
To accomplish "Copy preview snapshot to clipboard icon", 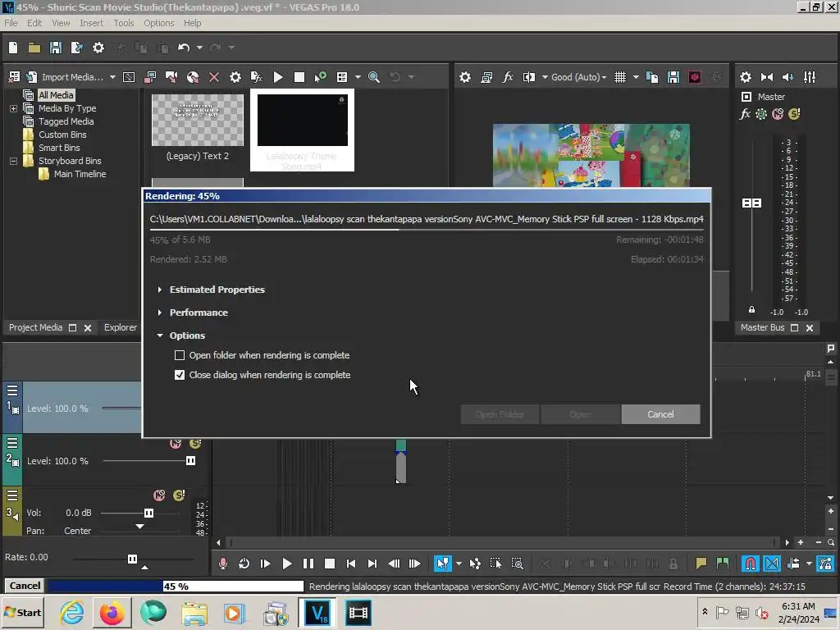I will (652, 77).
